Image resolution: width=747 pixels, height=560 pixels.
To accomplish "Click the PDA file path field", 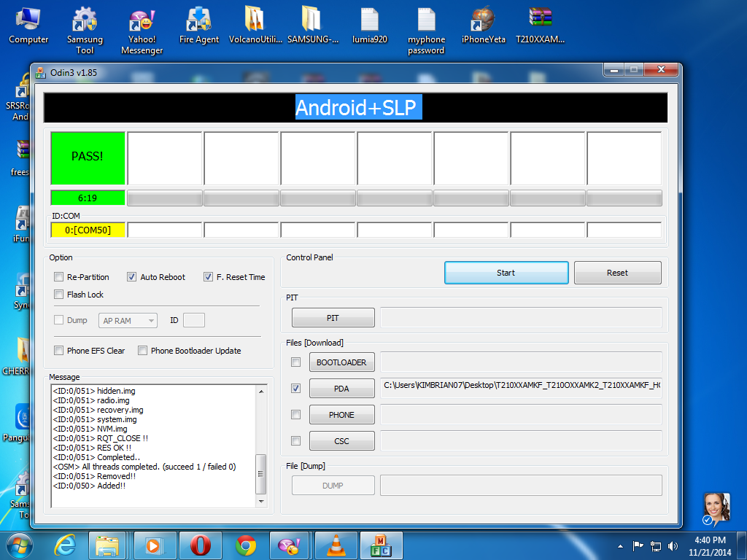I will (x=521, y=386).
